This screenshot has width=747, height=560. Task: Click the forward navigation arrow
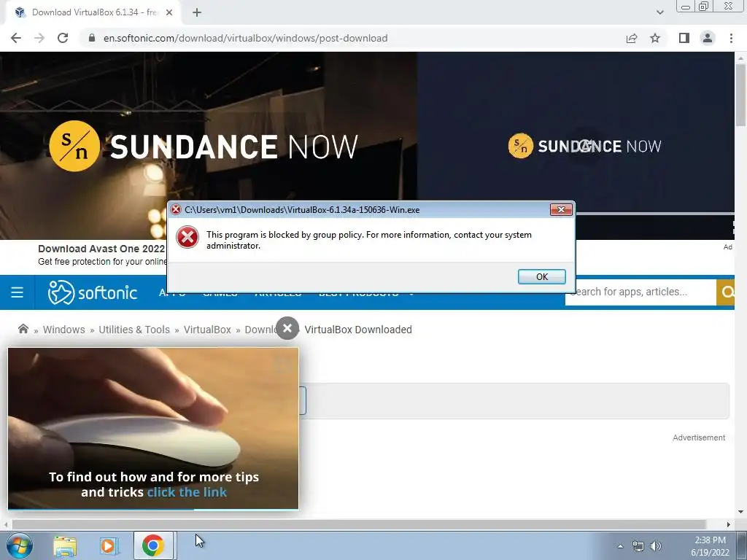[39, 38]
